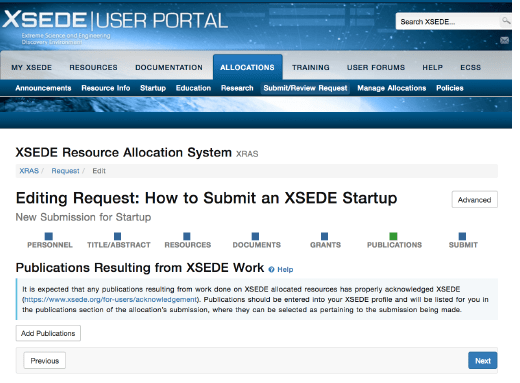This screenshot has width=520, height=383.
Task: Open the envelope mail icon
Action: click(504, 40)
